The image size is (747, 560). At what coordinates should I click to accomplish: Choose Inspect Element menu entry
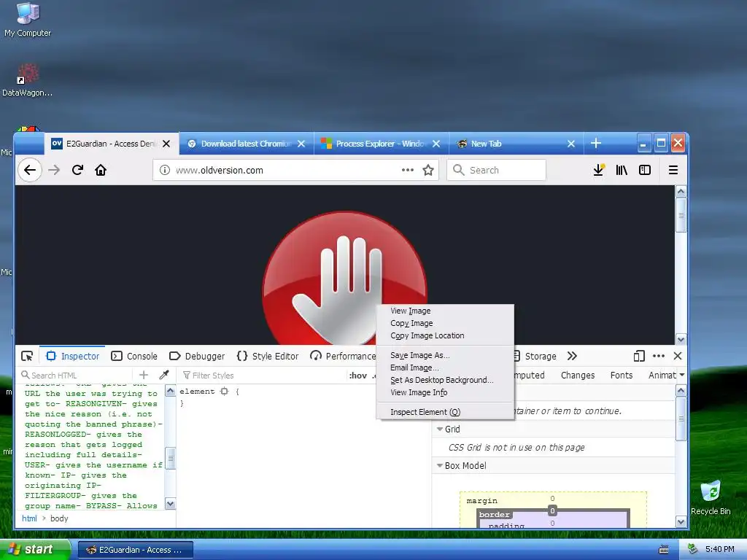click(445, 412)
